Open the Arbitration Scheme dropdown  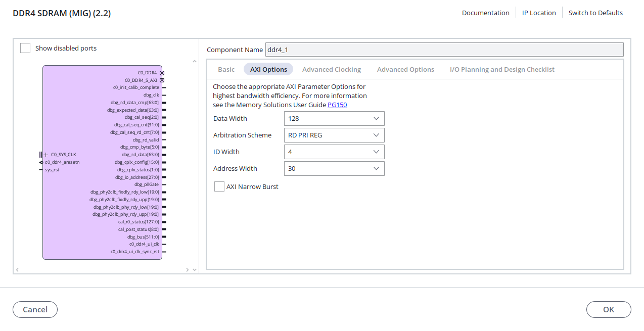coord(334,135)
